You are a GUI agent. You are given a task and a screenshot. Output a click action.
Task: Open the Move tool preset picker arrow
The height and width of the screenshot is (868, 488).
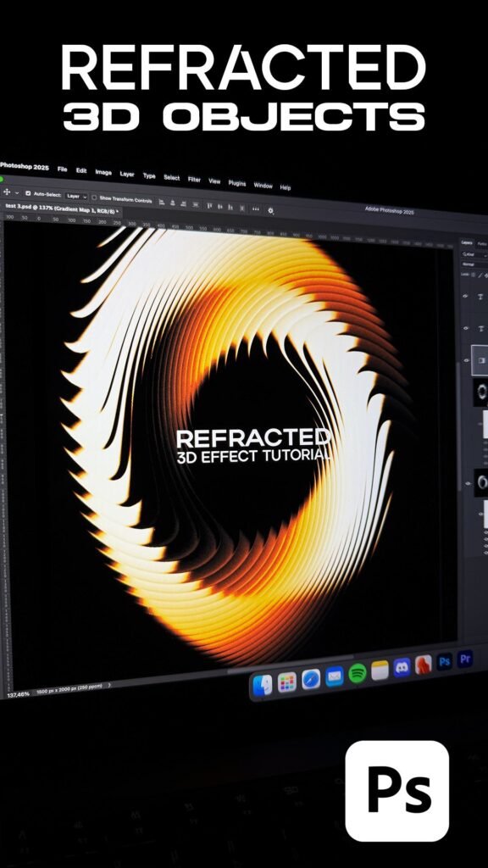click(x=17, y=192)
